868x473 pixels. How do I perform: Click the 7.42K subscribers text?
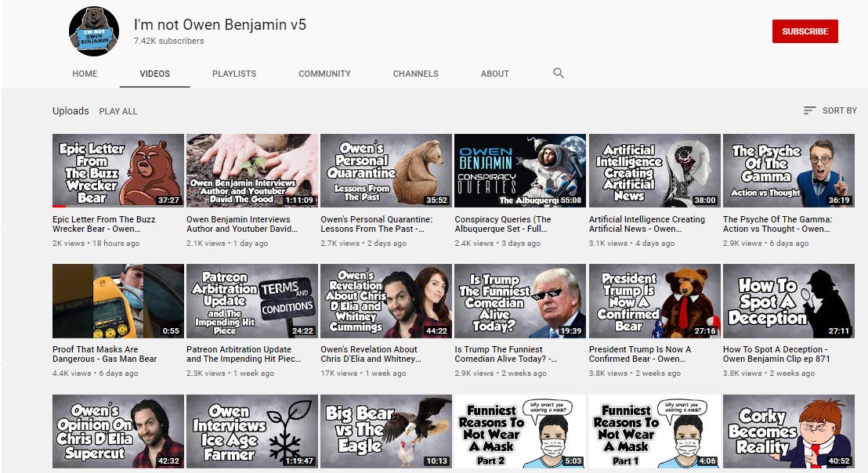tap(169, 41)
